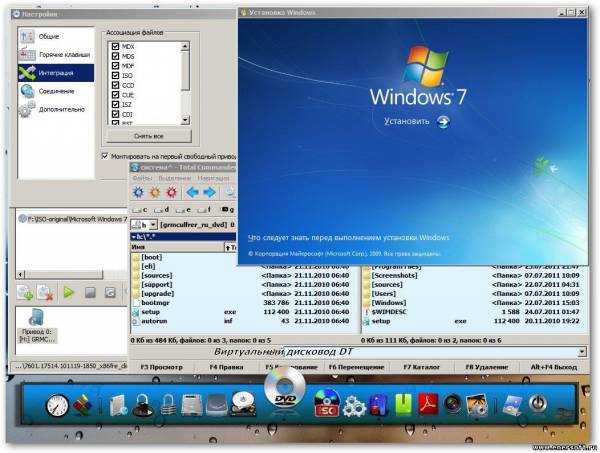Click the refresh icon next to stop button
The width and height of the screenshot is (600, 453).
(110, 293)
